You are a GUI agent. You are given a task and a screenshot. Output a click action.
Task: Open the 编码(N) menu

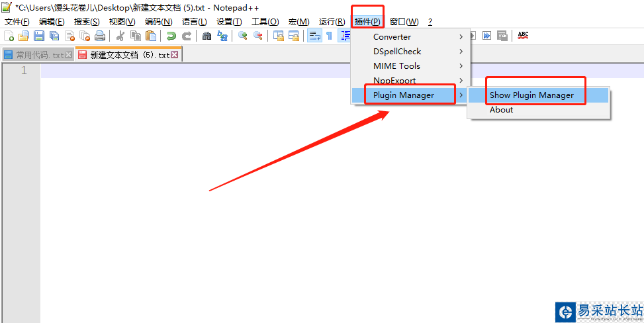tap(159, 22)
